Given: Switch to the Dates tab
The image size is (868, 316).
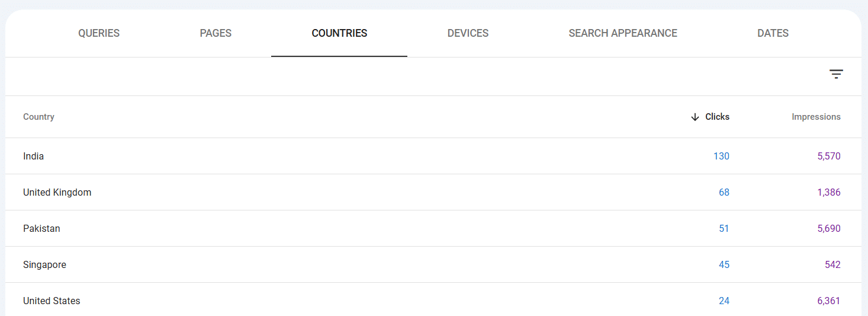Looking at the screenshot, I should tap(773, 33).
